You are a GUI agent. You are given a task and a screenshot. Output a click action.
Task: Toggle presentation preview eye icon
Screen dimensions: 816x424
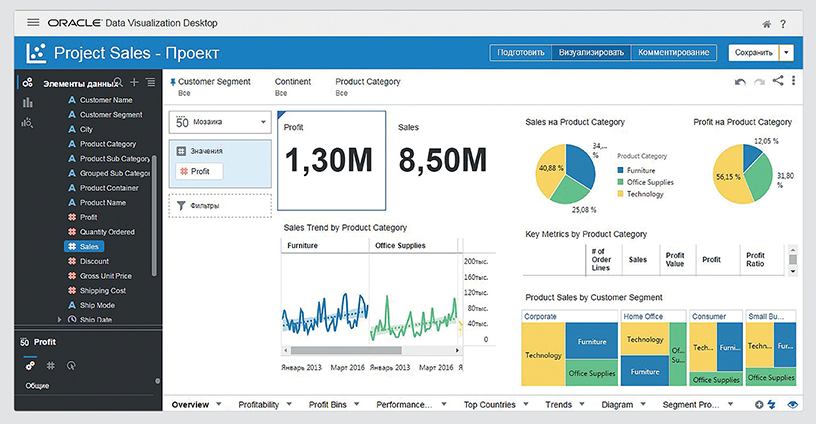tap(793, 404)
